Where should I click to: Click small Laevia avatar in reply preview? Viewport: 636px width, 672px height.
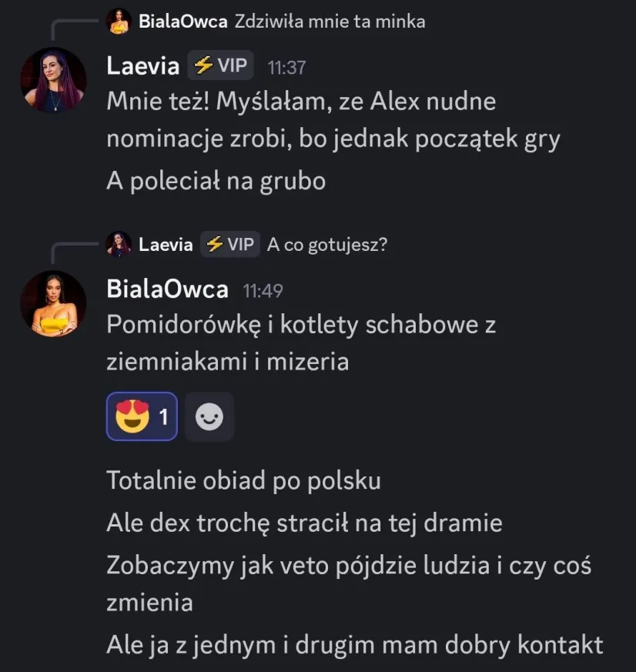point(119,245)
